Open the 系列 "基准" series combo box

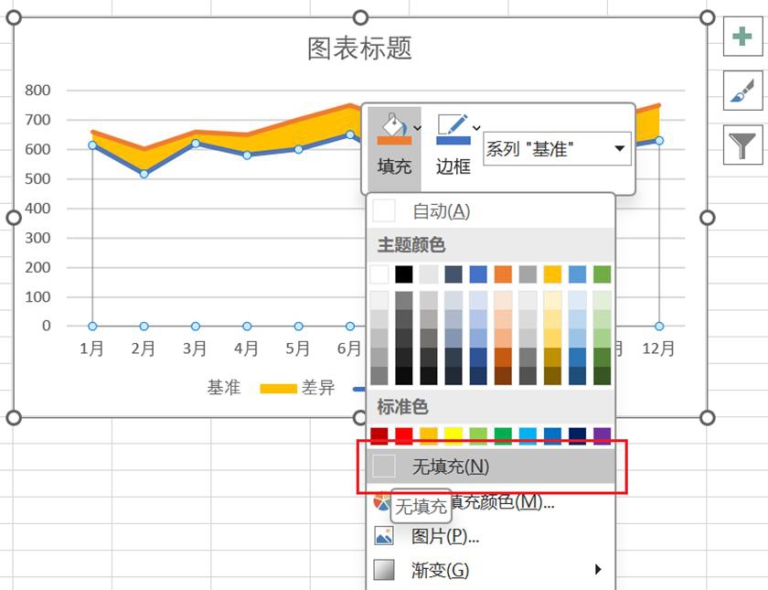pos(557,149)
